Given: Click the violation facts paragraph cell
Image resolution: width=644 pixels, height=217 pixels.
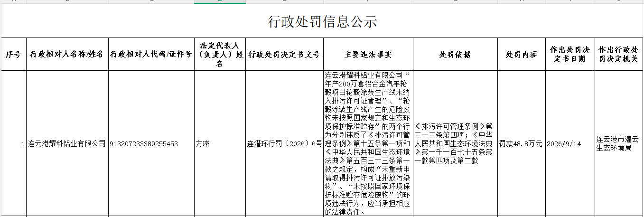Looking at the screenshot, I should (x=368, y=143).
